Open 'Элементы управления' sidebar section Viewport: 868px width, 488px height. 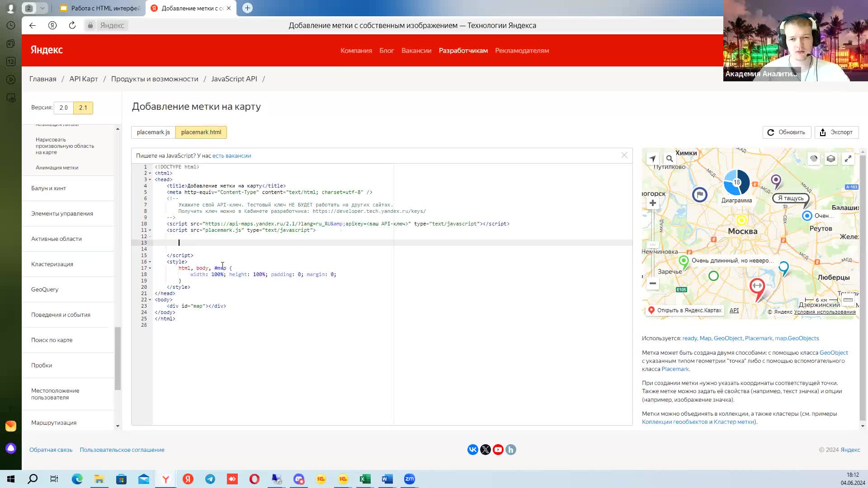[62, 214]
